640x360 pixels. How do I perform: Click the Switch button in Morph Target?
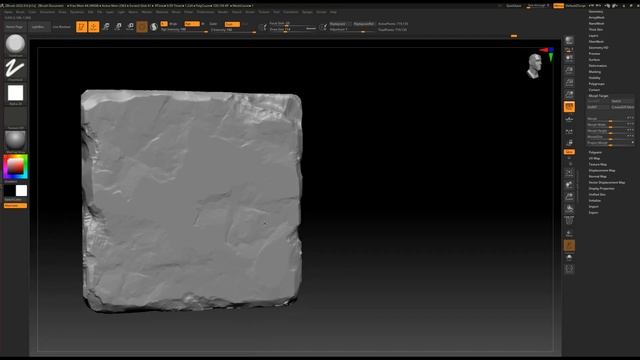point(622,101)
